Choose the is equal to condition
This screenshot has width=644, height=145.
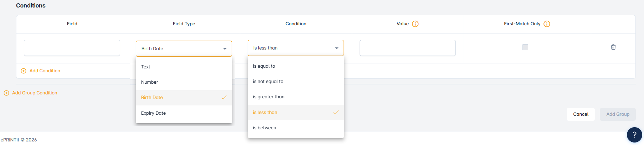[x=264, y=66]
